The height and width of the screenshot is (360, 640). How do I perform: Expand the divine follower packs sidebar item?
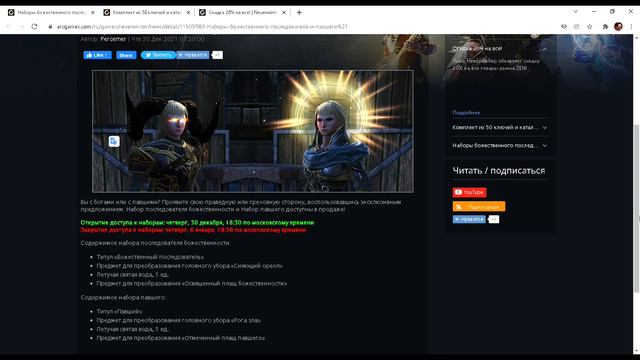pyautogui.click(x=544, y=145)
